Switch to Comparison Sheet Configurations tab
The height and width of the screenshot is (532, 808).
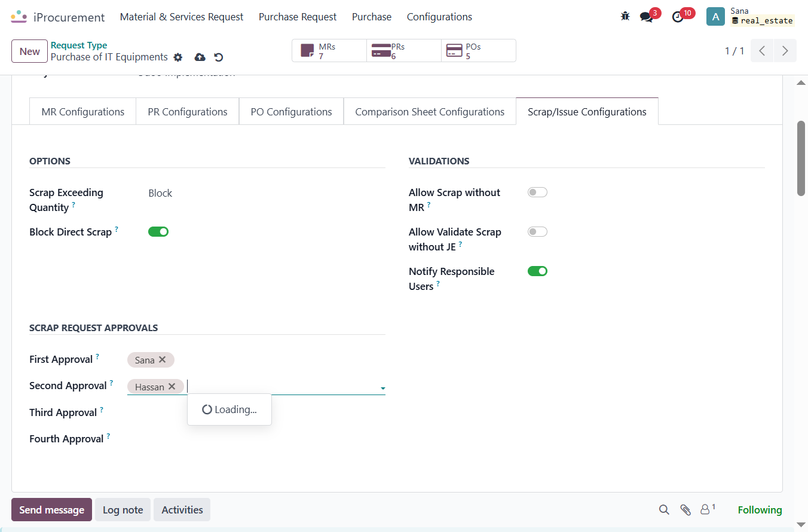click(430, 112)
